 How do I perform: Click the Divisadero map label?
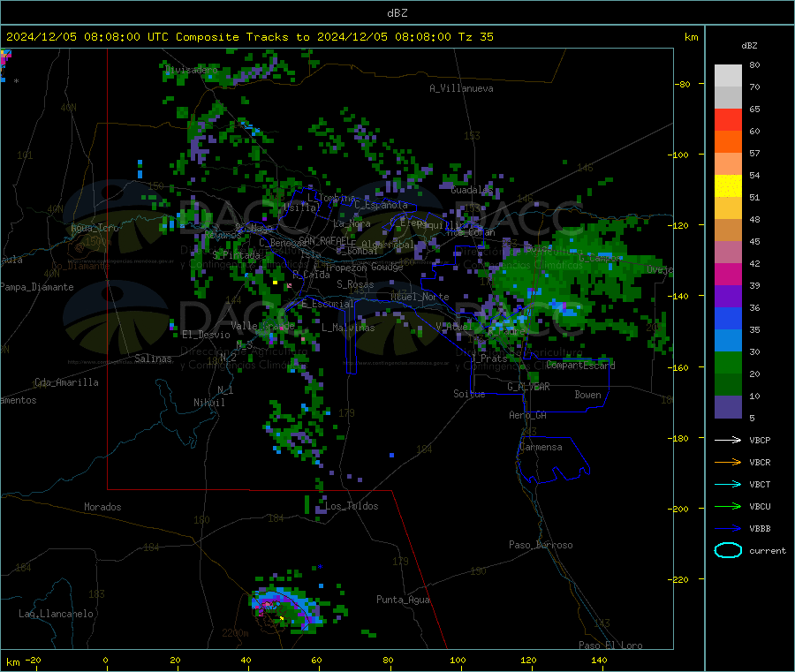[x=191, y=70]
